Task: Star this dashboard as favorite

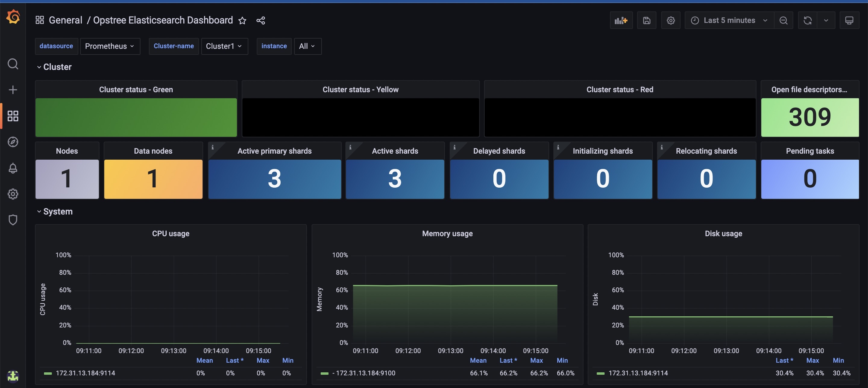Action: coord(242,20)
